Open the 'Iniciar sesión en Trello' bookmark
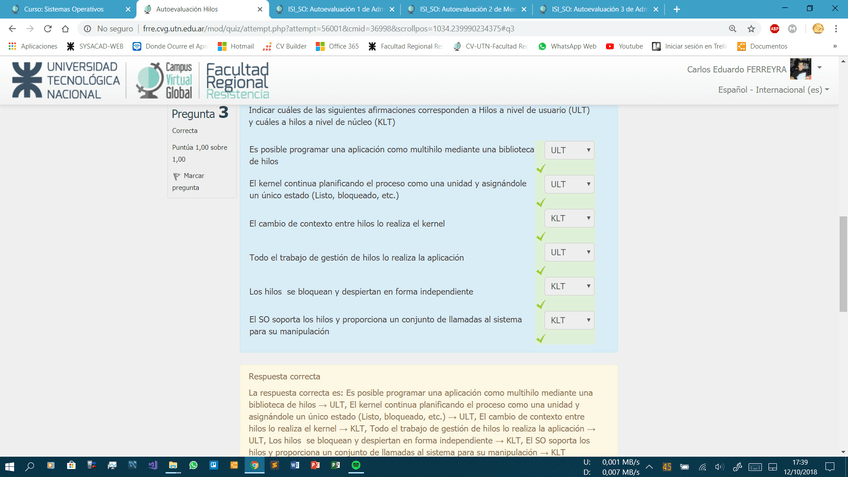Screen dimensions: 848x477 point(690,47)
